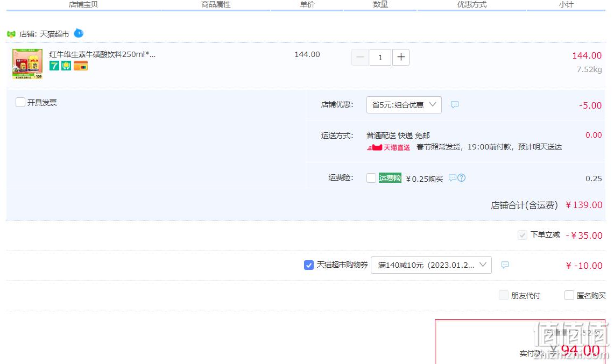Click the question mark help icon for 运费险
The width and height of the screenshot is (614, 364).
462,177
